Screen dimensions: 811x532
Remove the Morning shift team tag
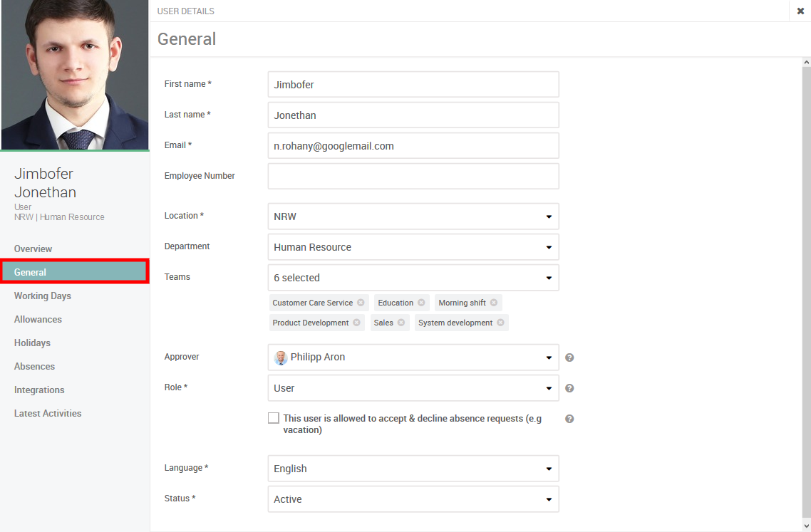pos(494,303)
